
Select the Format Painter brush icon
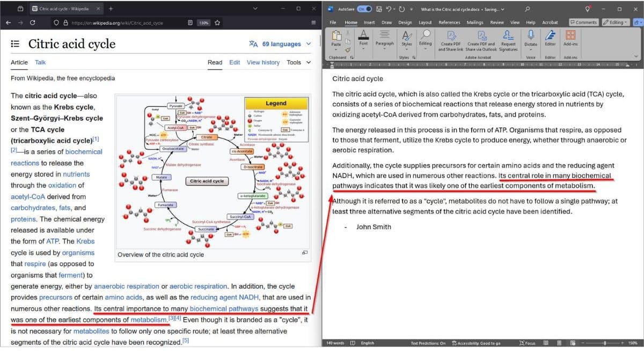[347, 49]
